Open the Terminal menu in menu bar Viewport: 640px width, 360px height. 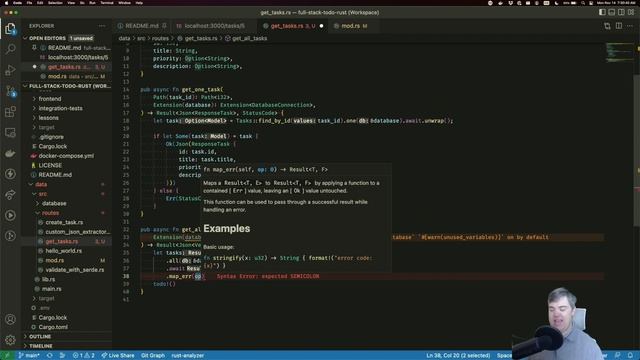[107, 2]
